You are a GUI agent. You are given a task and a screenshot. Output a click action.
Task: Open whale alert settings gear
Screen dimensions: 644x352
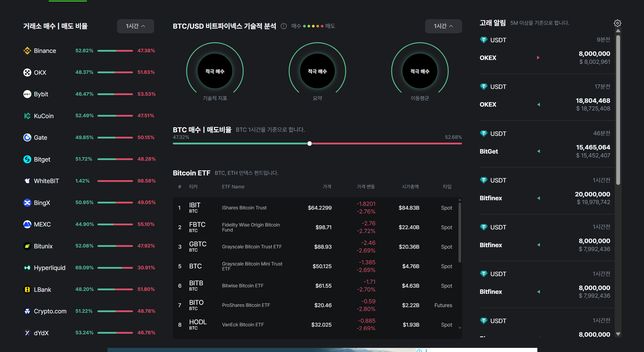tap(617, 23)
